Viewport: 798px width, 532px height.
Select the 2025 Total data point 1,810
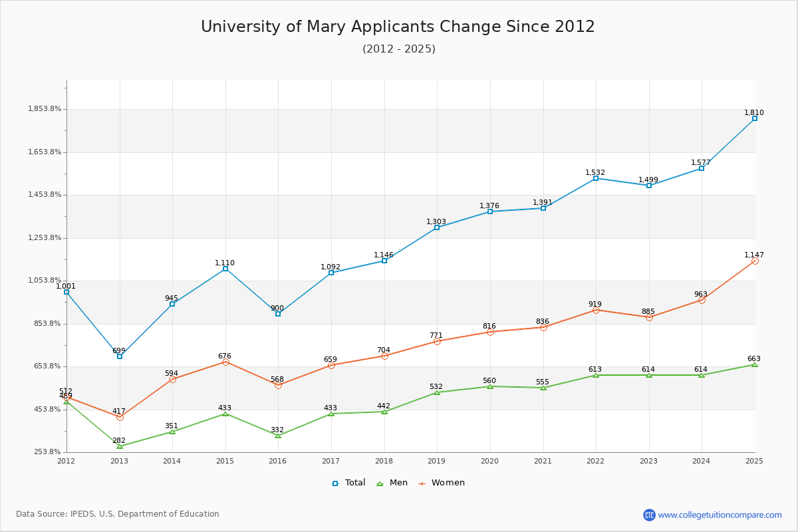pyautogui.click(x=755, y=118)
